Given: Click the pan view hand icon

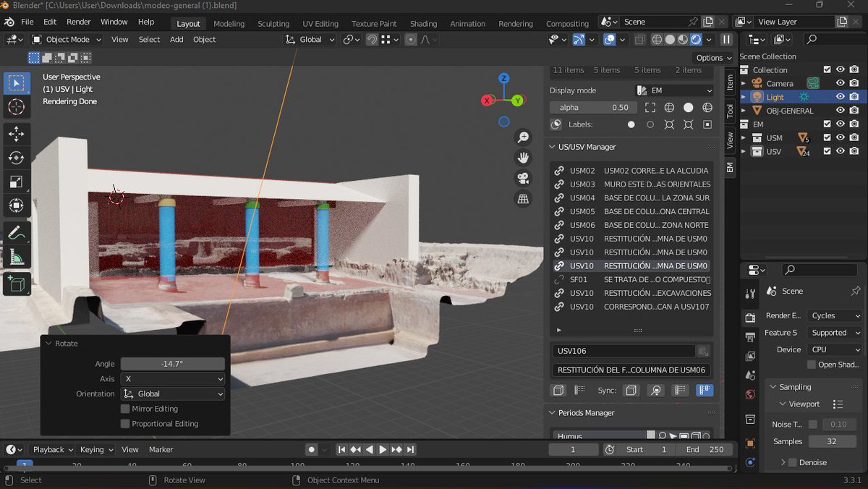Looking at the screenshot, I should [523, 158].
